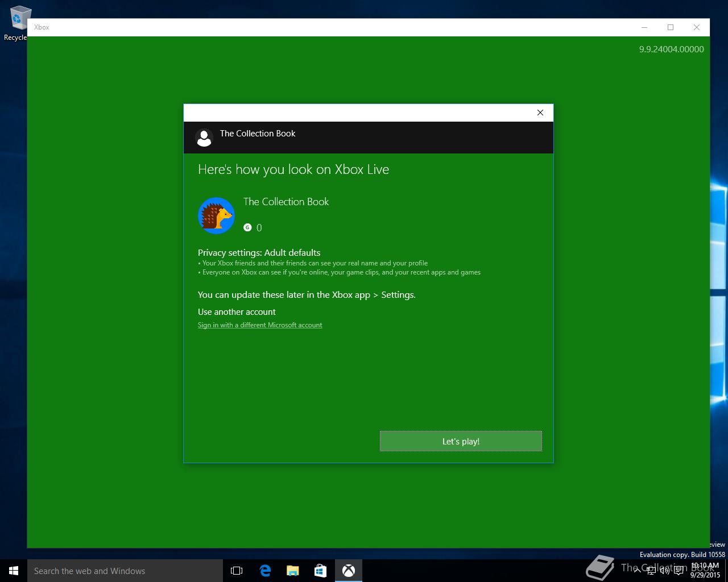
Task: Open the volume control tray icon
Action: 664,571
